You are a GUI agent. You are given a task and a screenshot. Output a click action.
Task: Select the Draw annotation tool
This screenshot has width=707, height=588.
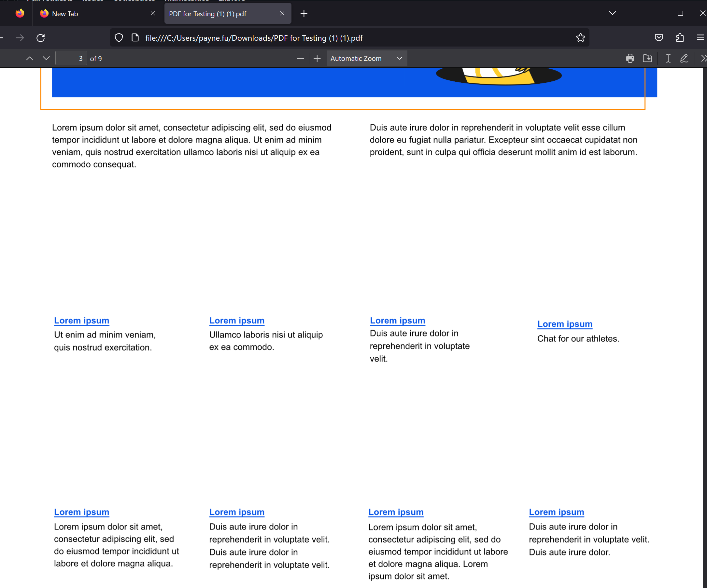click(x=684, y=58)
